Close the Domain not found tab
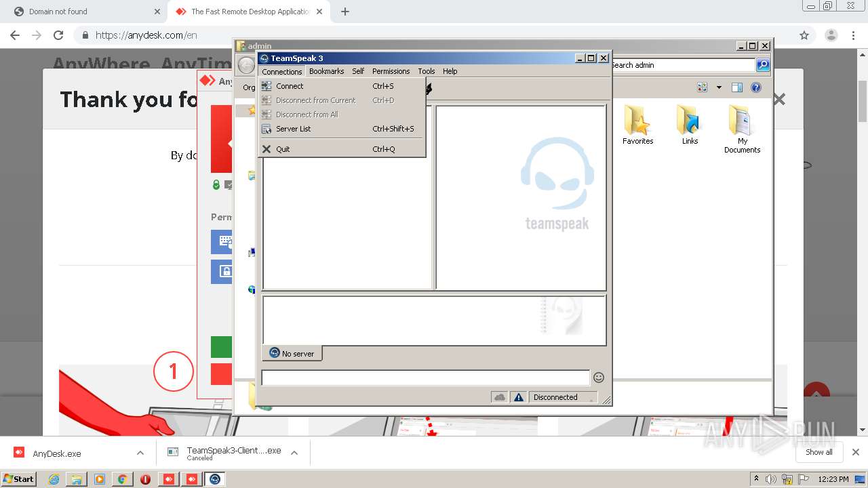The image size is (868, 488). point(157,12)
